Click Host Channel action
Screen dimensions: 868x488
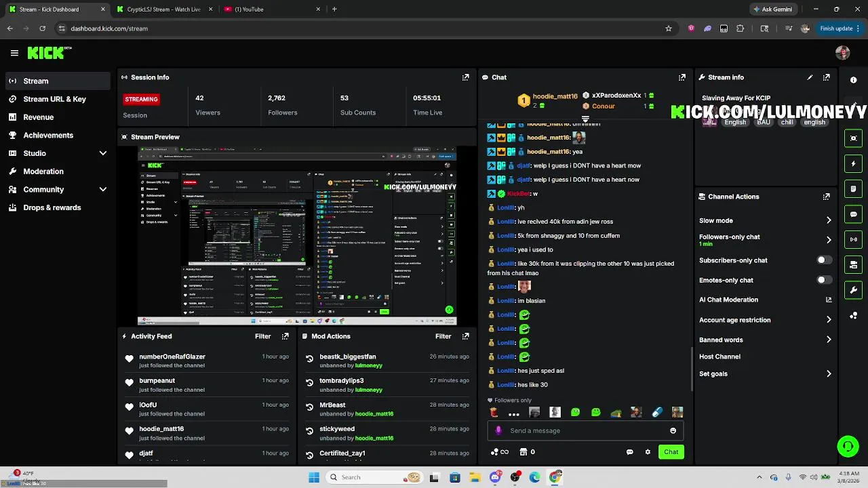point(719,357)
